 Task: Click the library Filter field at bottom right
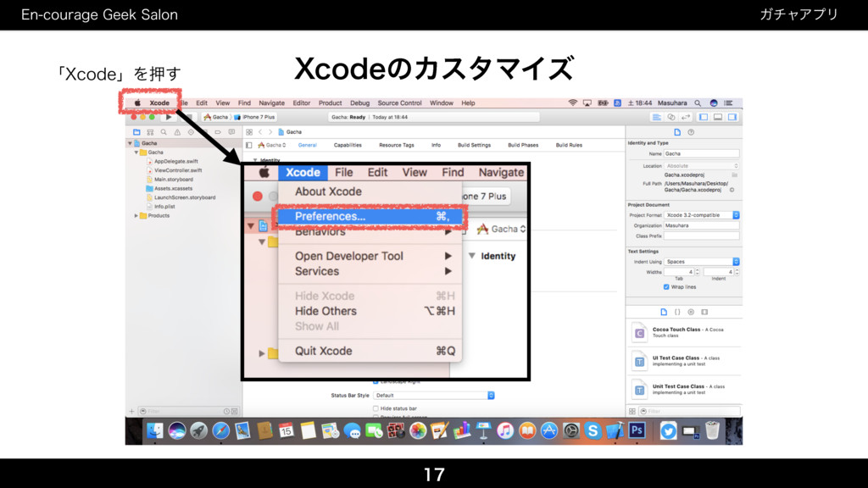(690, 412)
